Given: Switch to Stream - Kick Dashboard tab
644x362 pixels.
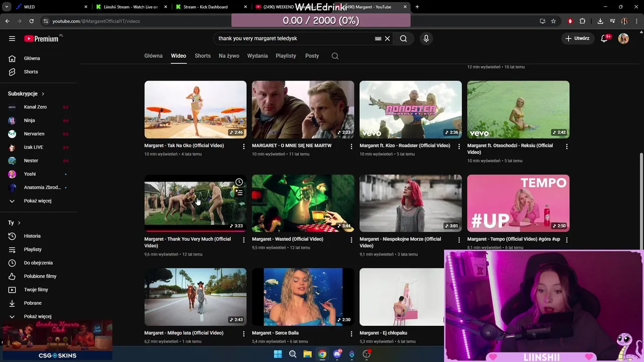Looking at the screenshot, I should (212, 7).
